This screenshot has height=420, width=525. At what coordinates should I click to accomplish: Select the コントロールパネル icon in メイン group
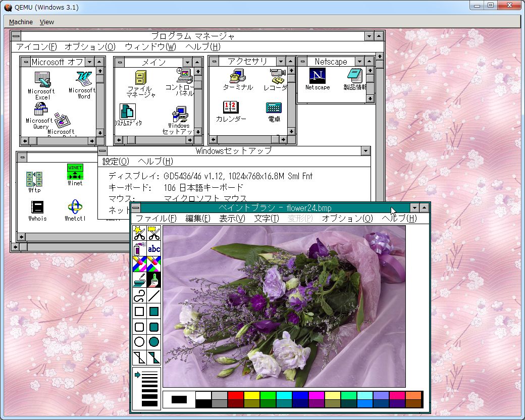click(x=182, y=82)
